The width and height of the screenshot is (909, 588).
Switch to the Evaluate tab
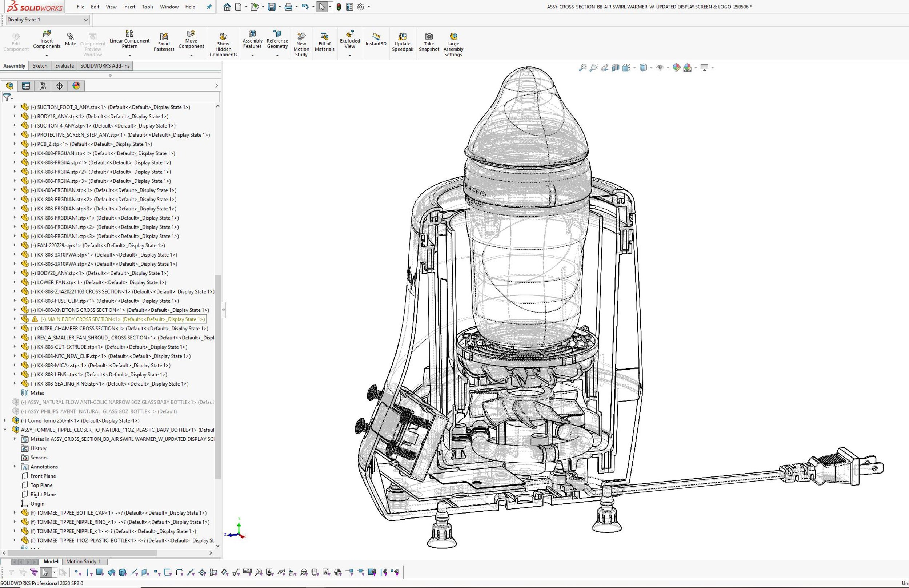point(64,66)
